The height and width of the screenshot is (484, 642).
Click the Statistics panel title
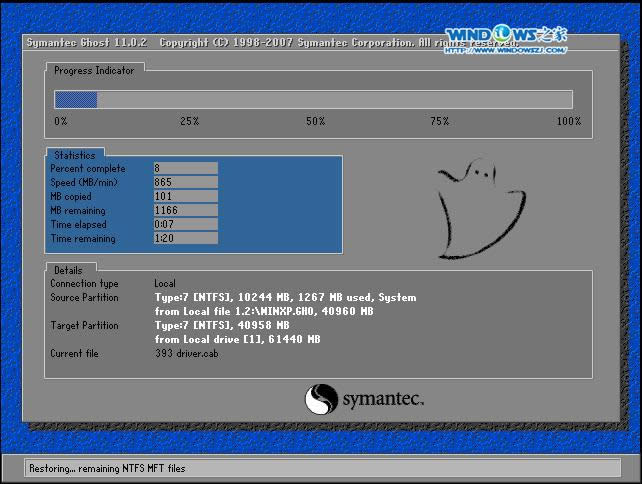[75, 155]
